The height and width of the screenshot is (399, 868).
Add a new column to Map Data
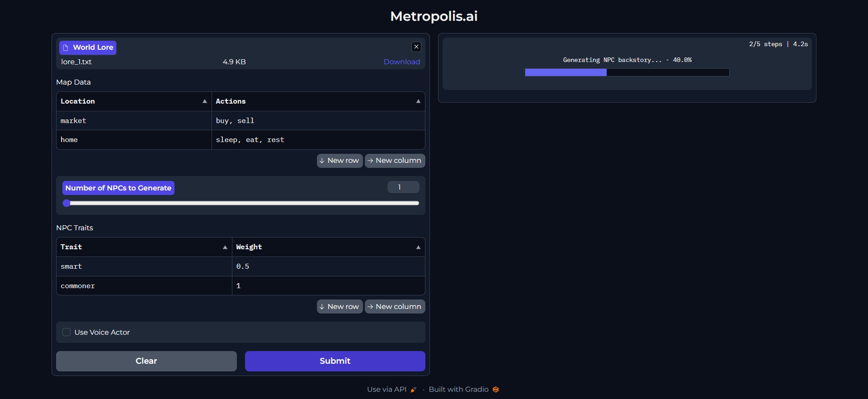click(395, 161)
